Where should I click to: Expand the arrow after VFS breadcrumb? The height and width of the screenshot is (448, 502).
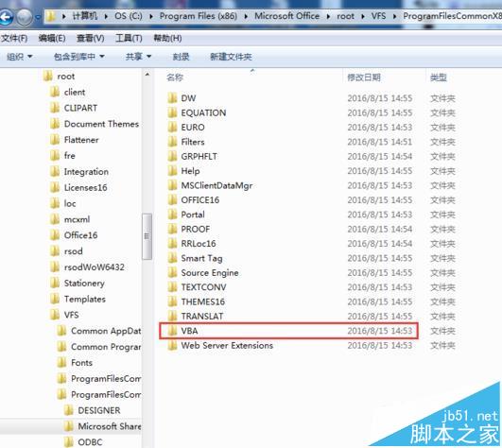coord(395,16)
